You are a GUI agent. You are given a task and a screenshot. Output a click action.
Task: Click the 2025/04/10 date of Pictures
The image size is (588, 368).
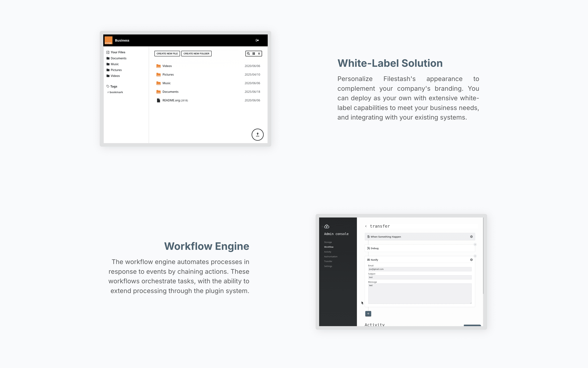click(252, 74)
